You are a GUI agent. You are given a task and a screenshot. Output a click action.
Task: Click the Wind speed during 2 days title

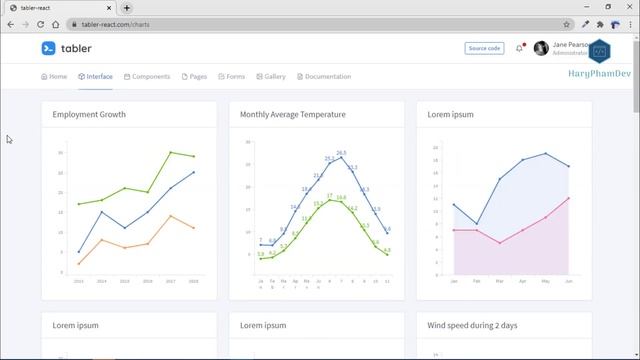pos(472,325)
